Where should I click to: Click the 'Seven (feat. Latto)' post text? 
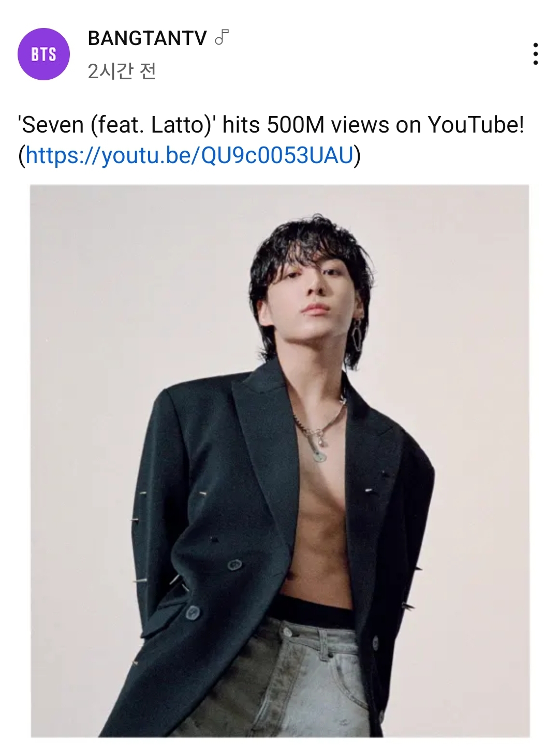[x=116, y=125]
